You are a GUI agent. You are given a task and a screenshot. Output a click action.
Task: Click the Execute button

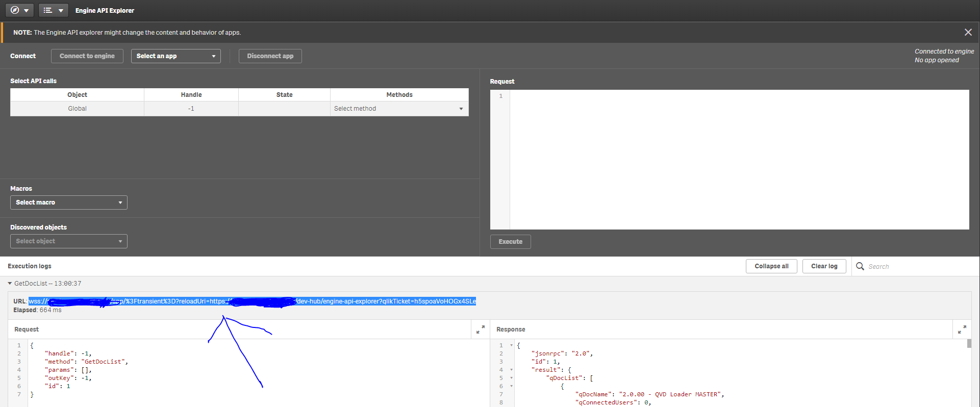tap(511, 242)
